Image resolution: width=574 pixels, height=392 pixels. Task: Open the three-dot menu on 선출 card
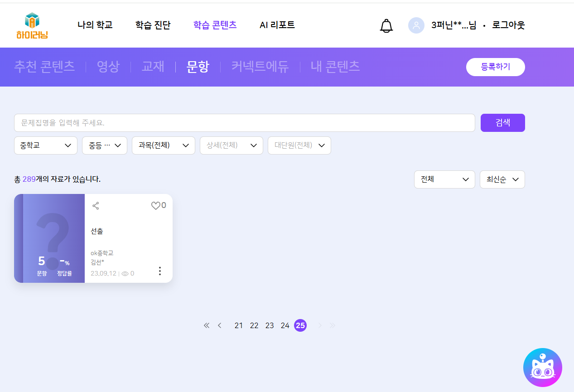159,271
